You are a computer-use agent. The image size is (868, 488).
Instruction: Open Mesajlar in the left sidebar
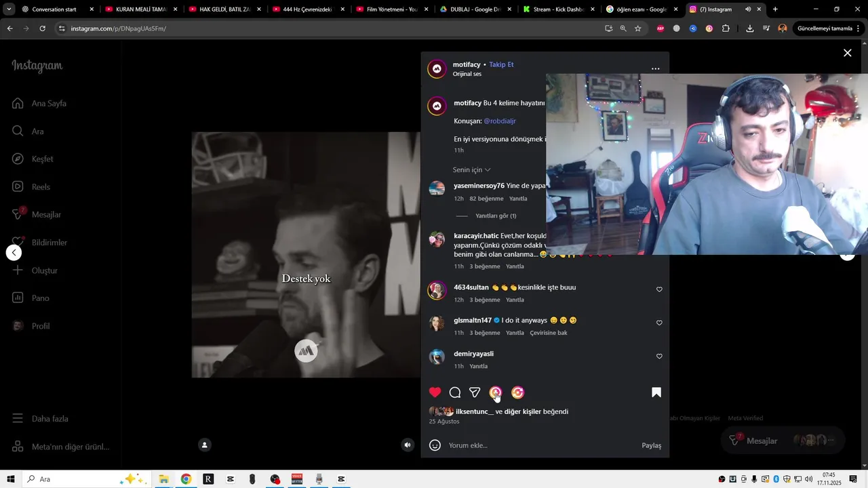pos(37,215)
